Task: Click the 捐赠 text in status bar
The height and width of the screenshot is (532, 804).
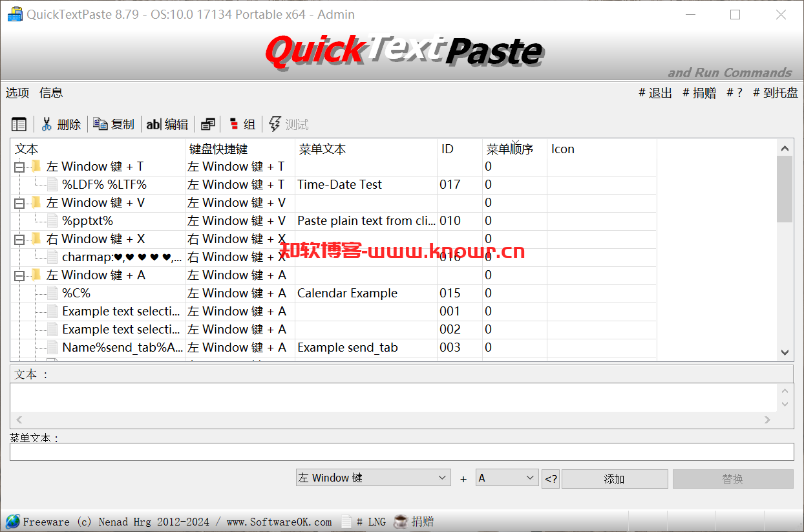Action: [423, 522]
